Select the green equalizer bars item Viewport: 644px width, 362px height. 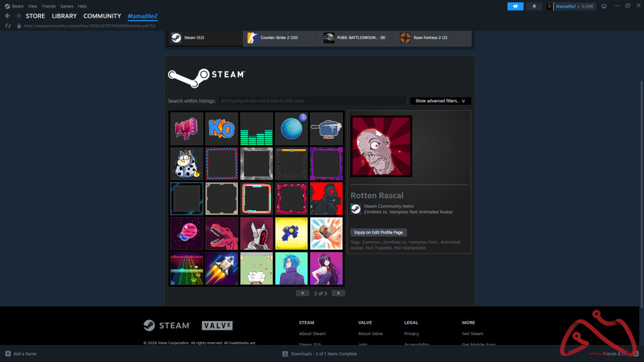pos(257,129)
